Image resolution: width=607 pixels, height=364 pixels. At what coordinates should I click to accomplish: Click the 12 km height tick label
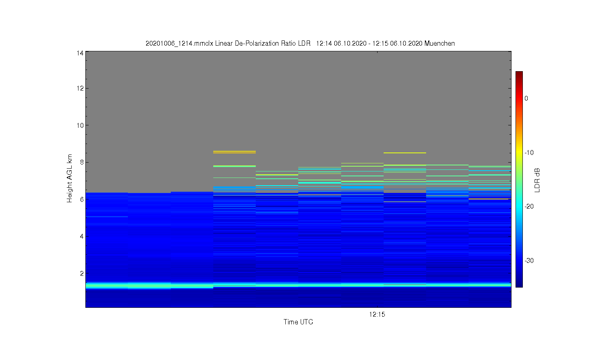click(80, 88)
